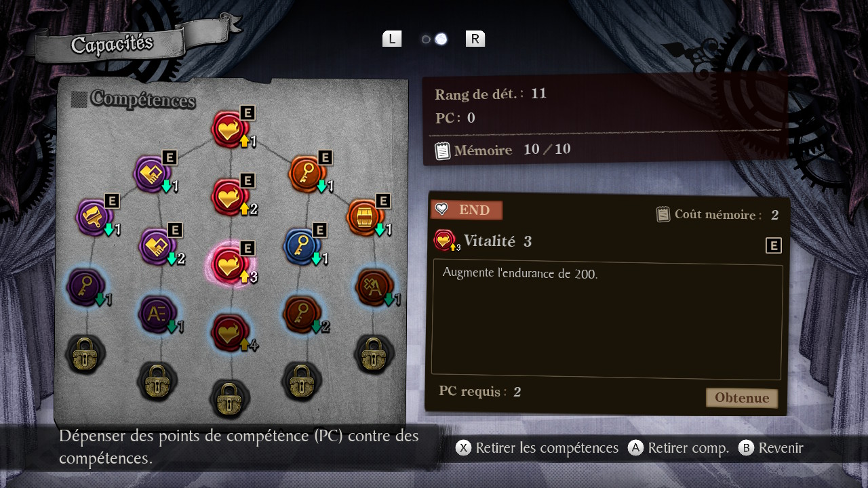Select the purple hand skill level 2
Image resolution: width=868 pixels, height=488 pixels.
pyautogui.click(x=159, y=246)
